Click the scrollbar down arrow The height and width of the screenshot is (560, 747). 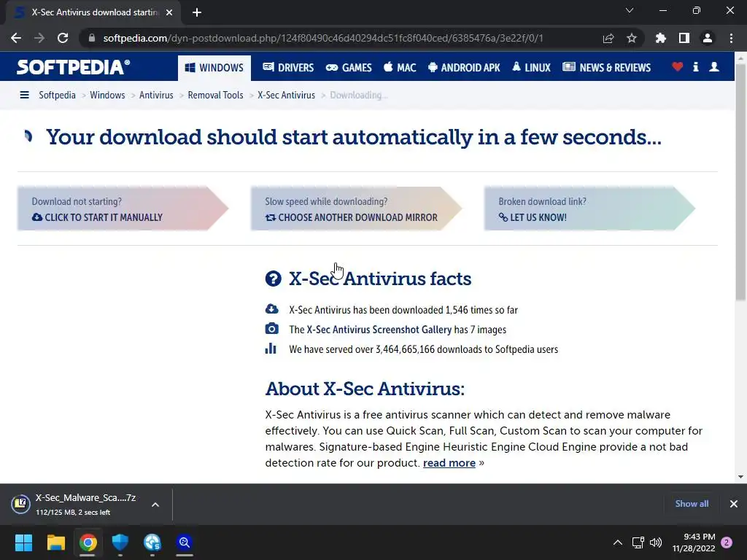pos(740,477)
